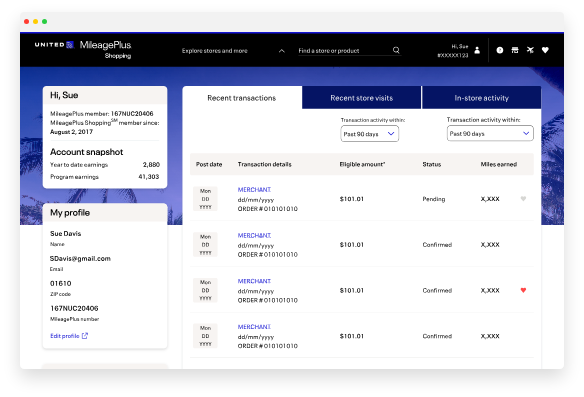Toggle the red heart on the third transaction row
Viewport: 584px width, 397px height.
tap(523, 290)
